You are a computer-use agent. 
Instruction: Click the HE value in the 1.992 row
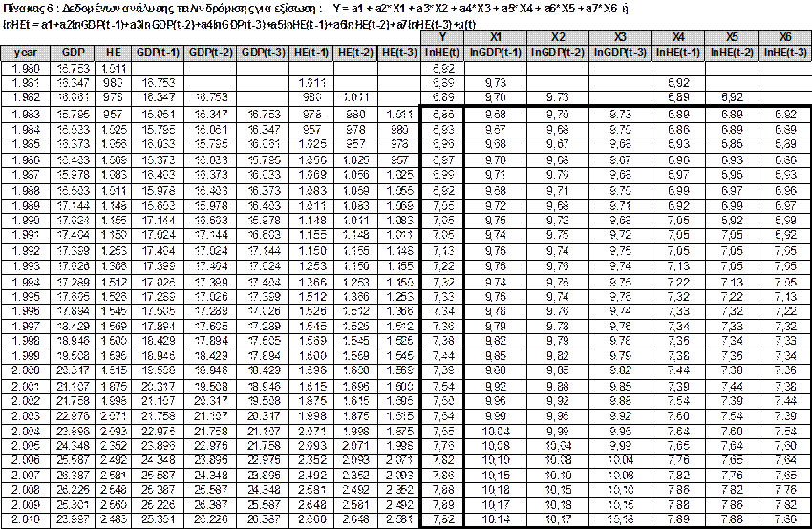pyautogui.click(x=113, y=251)
